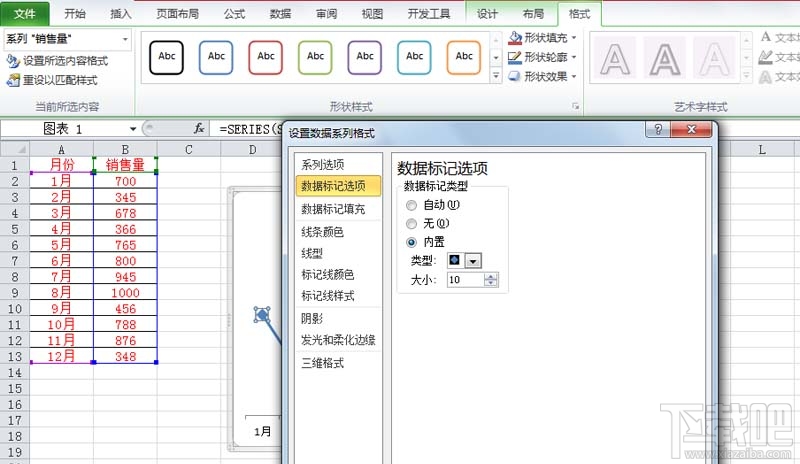Apply the red outline Abc shape style

tap(265, 57)
